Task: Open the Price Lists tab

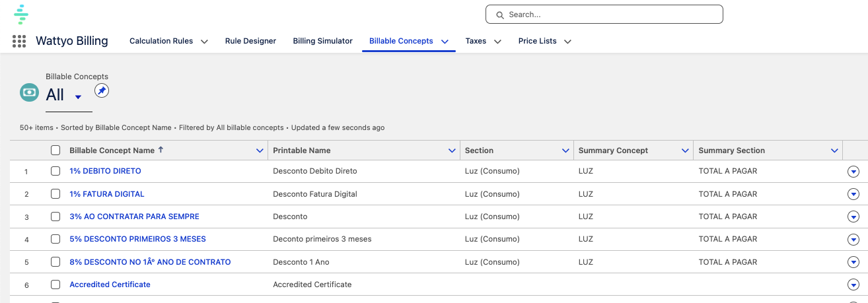Action: (537, 41)
